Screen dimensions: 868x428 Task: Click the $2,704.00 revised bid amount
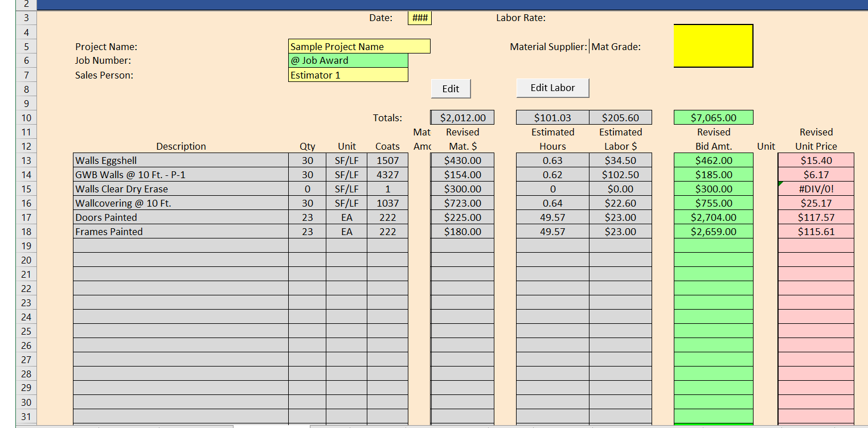[x=713, y=217]
